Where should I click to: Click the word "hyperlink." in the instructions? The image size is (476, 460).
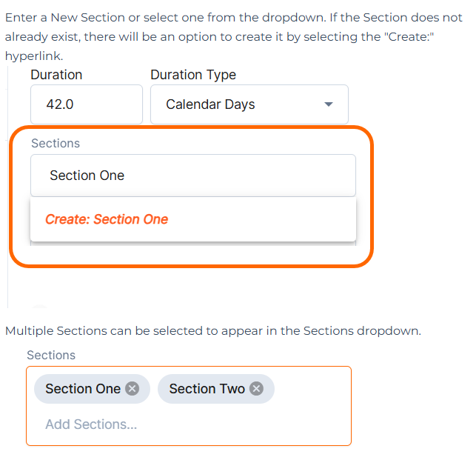[34, 56]
